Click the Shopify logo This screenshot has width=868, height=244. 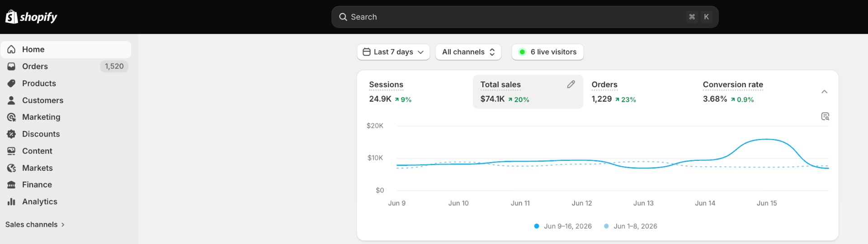coord(31,17)
